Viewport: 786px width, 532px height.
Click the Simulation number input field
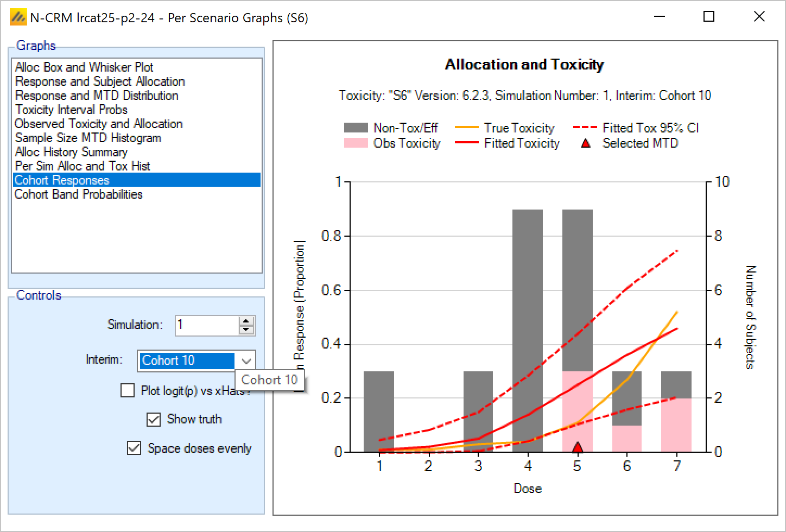coord(206,325)
